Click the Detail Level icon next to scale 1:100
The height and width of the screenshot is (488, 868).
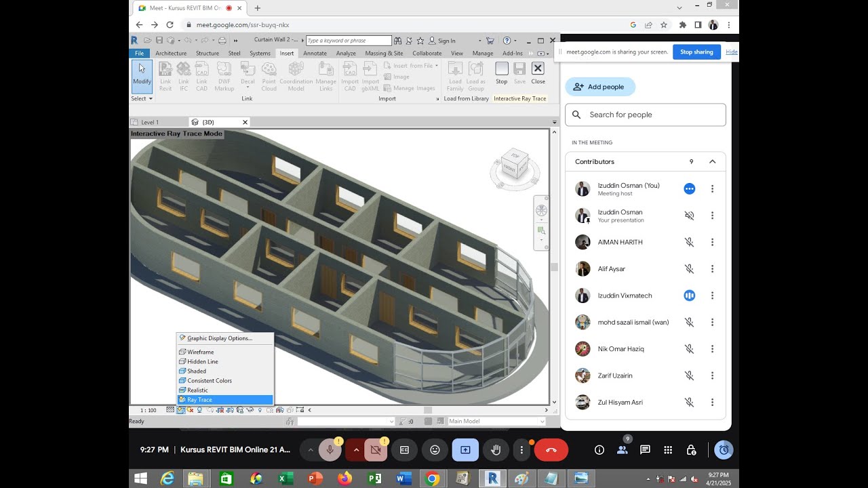(170, 410)
